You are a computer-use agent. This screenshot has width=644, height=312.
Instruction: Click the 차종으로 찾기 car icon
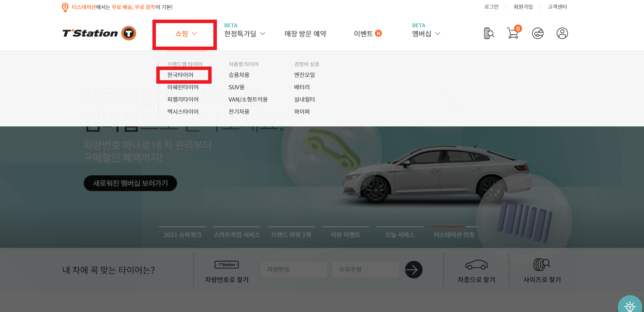477,265
